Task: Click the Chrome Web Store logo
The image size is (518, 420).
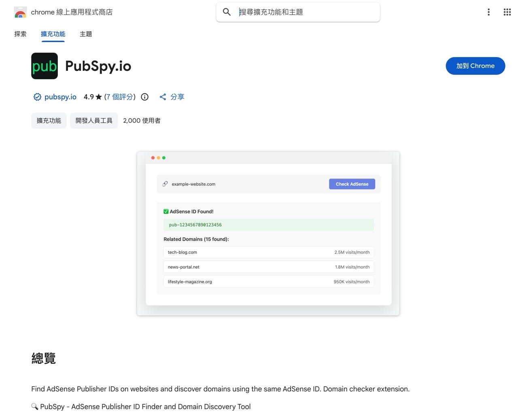Action: coord(20,12)
